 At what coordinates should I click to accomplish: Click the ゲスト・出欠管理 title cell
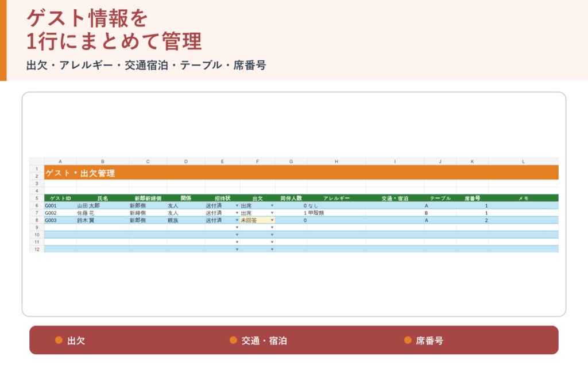pyautogui.click(x=301, y=172)
